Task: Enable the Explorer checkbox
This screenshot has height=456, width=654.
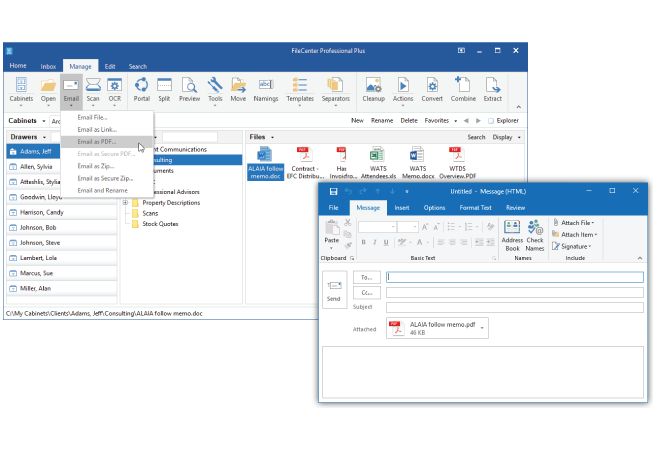Action: 492,121
